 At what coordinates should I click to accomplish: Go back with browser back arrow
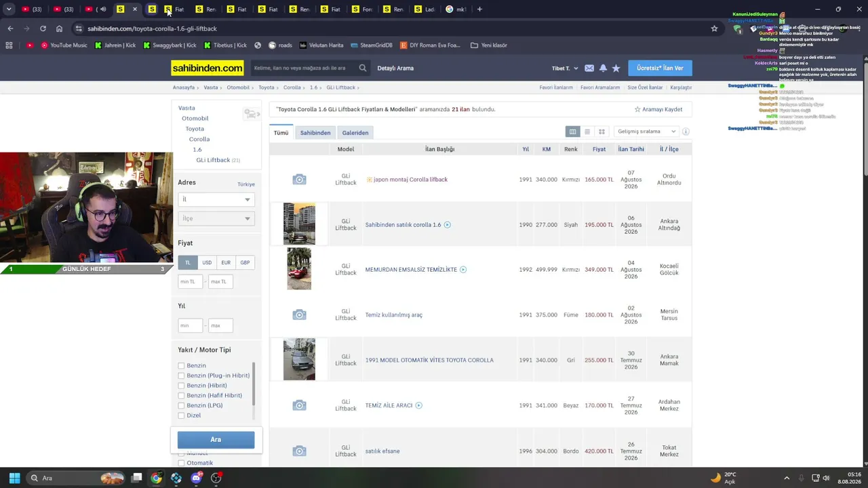point(10,28)
